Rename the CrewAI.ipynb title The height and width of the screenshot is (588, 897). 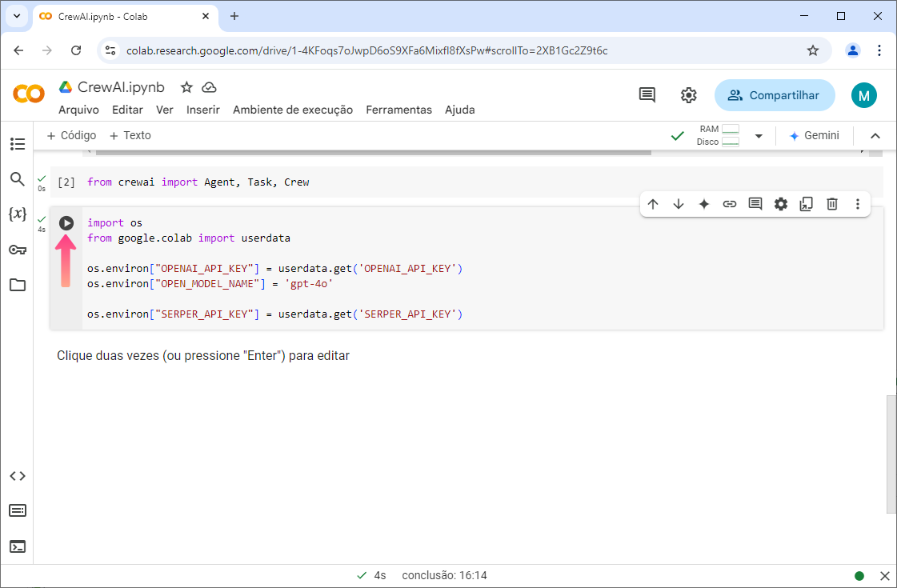(x=122, y=87)
